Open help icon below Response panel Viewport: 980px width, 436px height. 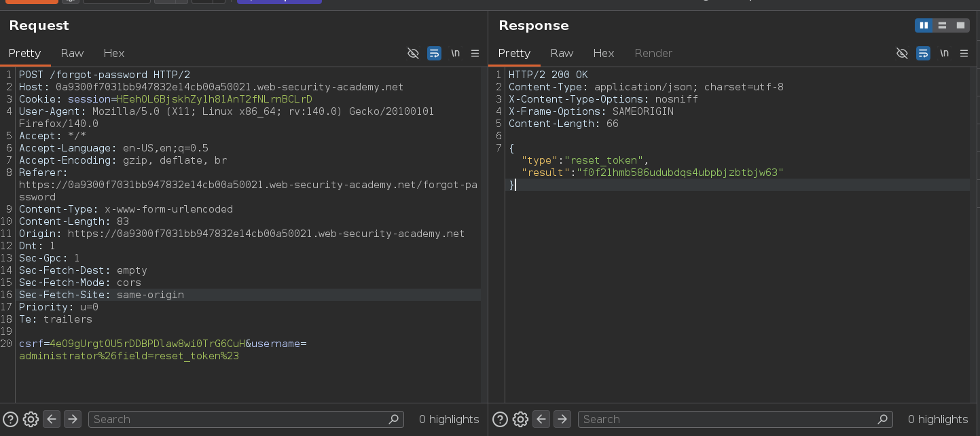499,419
